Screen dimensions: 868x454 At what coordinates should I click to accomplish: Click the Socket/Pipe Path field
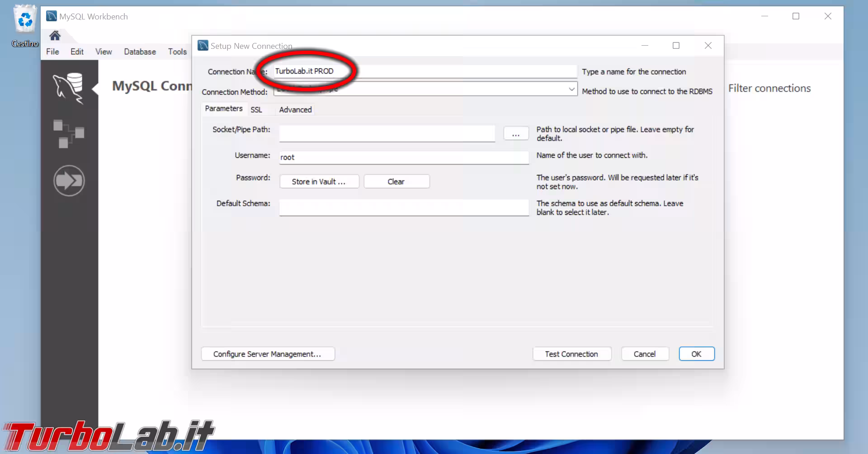click(387, 133)
